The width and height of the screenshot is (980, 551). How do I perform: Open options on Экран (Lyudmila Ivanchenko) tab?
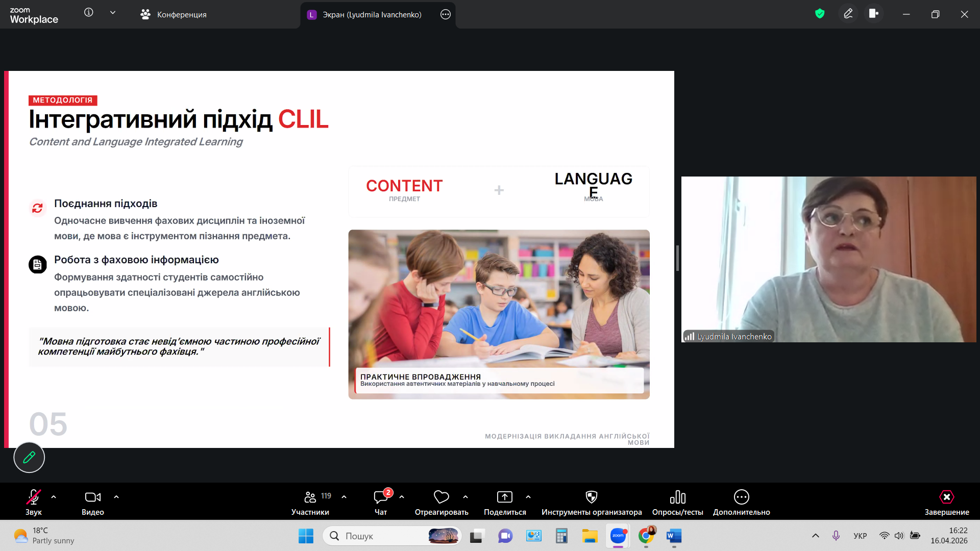[445, 15]
